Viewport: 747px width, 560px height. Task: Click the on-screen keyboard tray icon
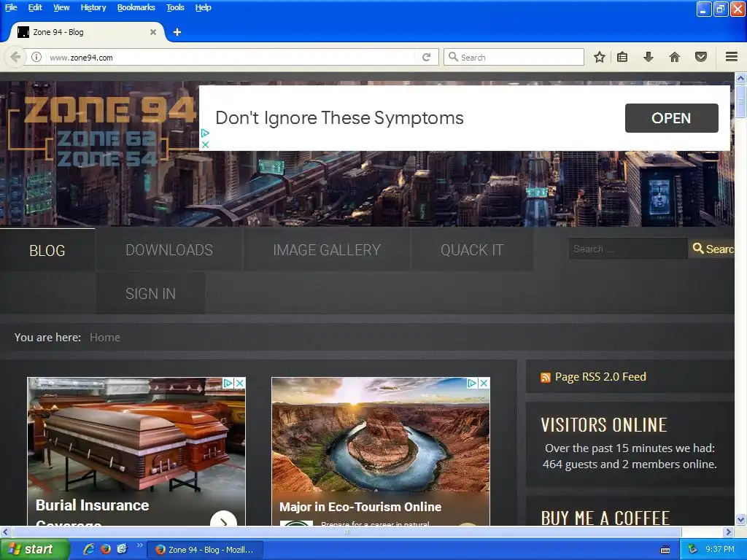pos(665,550)
